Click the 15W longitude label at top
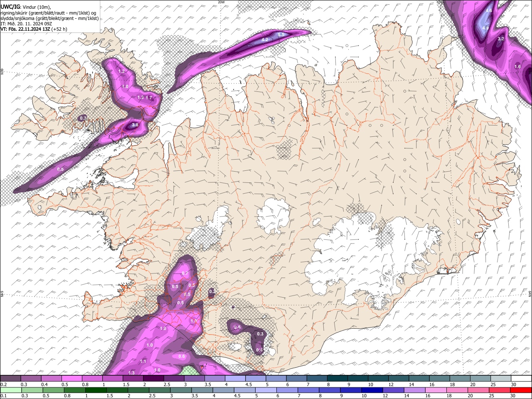 click(440, 2)
